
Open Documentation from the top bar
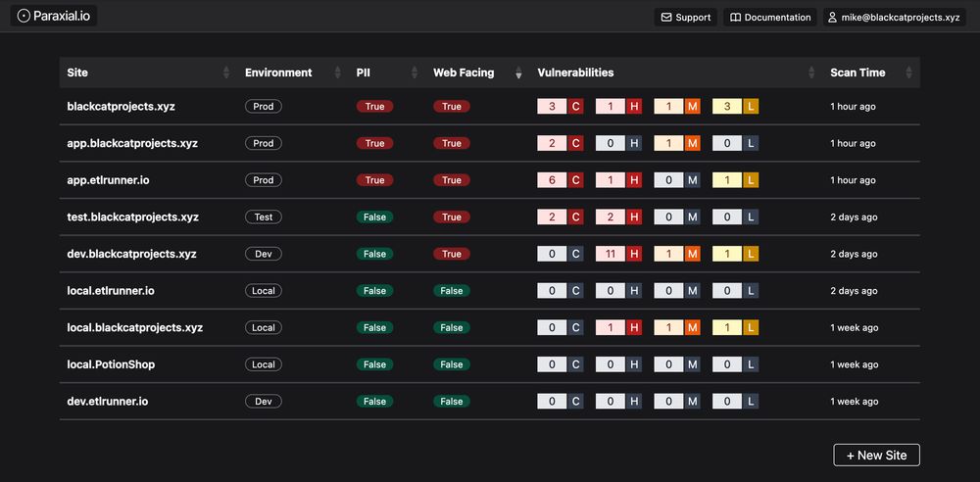(770, 18)
